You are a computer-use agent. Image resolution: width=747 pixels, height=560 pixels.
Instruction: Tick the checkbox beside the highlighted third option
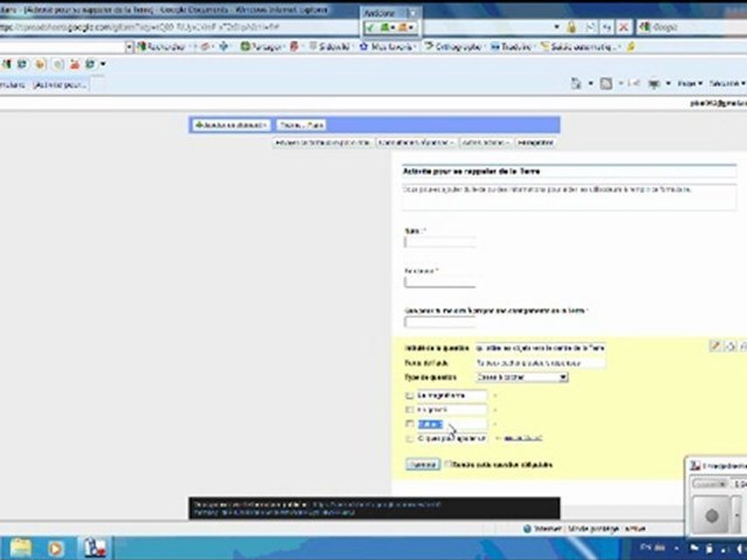409,424
